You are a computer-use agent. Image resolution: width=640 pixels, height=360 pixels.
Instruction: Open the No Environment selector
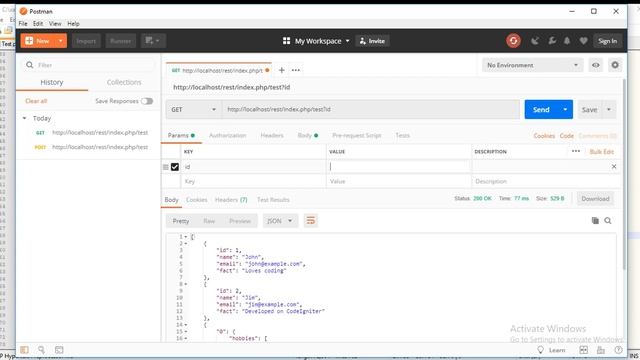tap(532, 65)
